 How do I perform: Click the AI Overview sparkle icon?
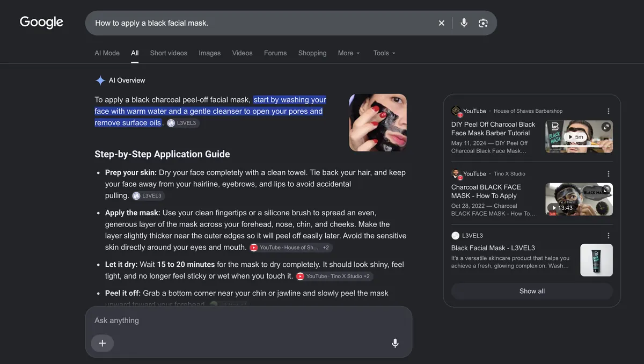(x=100, y=81)
